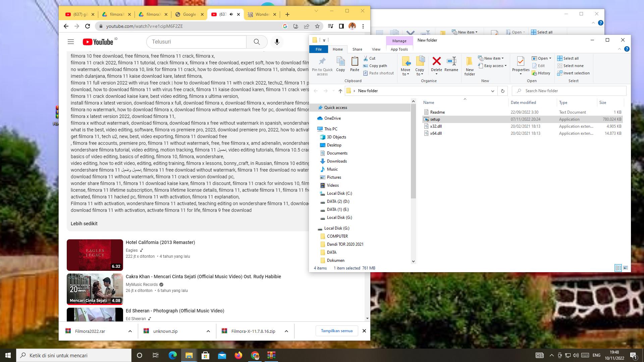644x362 pixels.
Task: Click Lebih sedikit to collapse description
Action: [x=84, y=224]
